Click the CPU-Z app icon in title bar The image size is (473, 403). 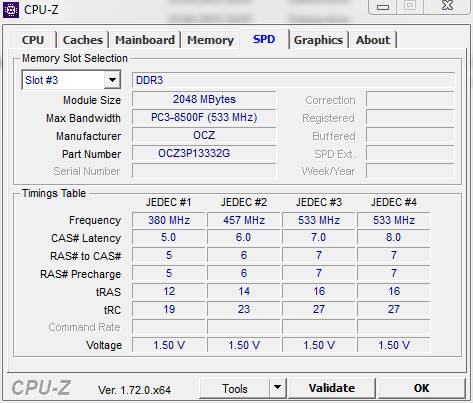pyautogui.click(x=11, y=10)
